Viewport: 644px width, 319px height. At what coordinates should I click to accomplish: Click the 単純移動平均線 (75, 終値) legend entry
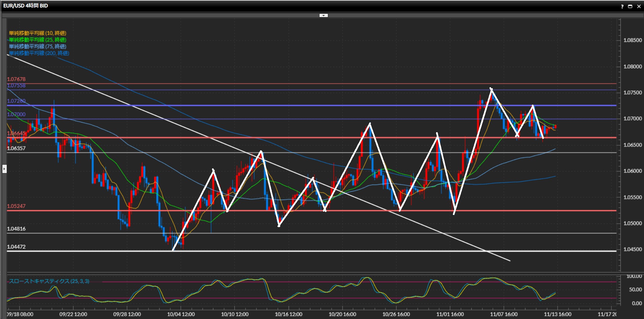coord(38,46)
